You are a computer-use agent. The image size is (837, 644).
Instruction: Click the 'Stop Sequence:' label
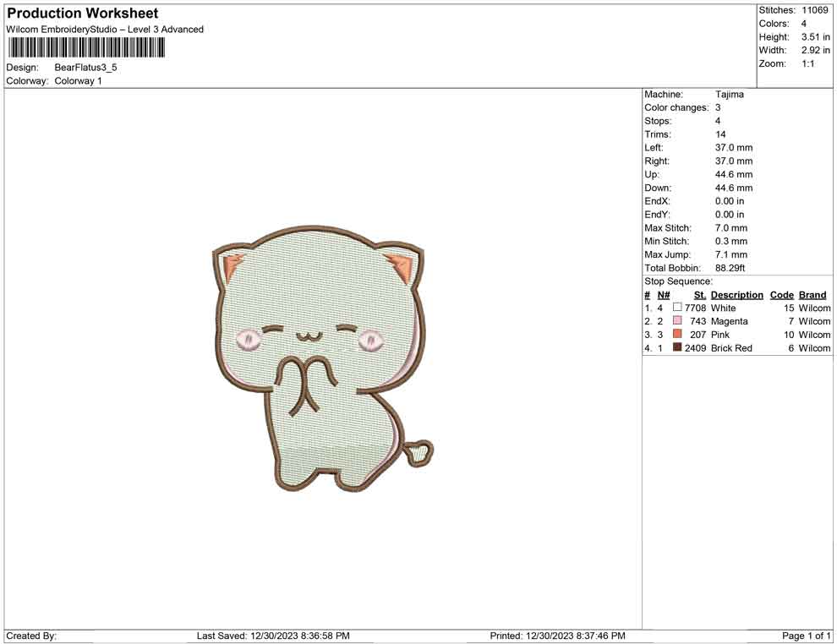678,281
